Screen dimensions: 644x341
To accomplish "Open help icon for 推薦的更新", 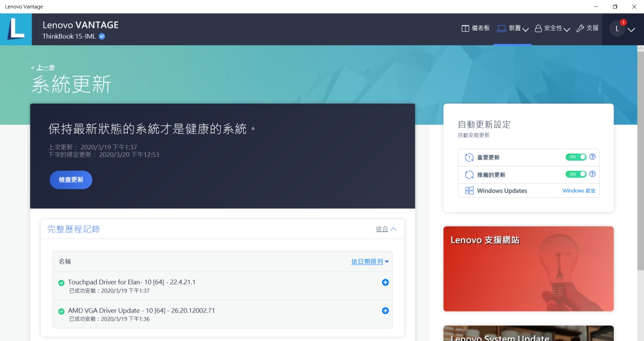I will 592,174.
